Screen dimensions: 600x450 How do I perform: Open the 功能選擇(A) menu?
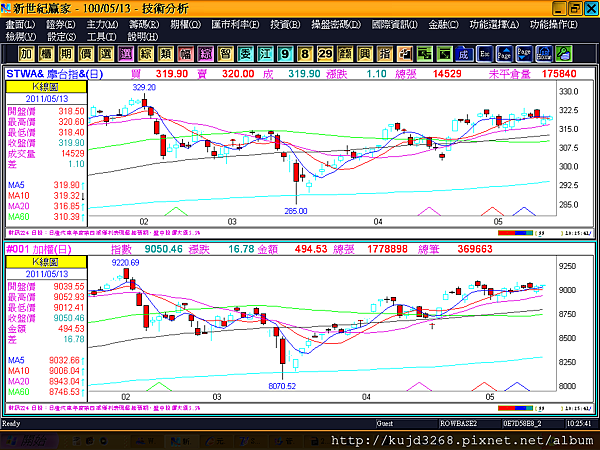[x=494, y=24]
